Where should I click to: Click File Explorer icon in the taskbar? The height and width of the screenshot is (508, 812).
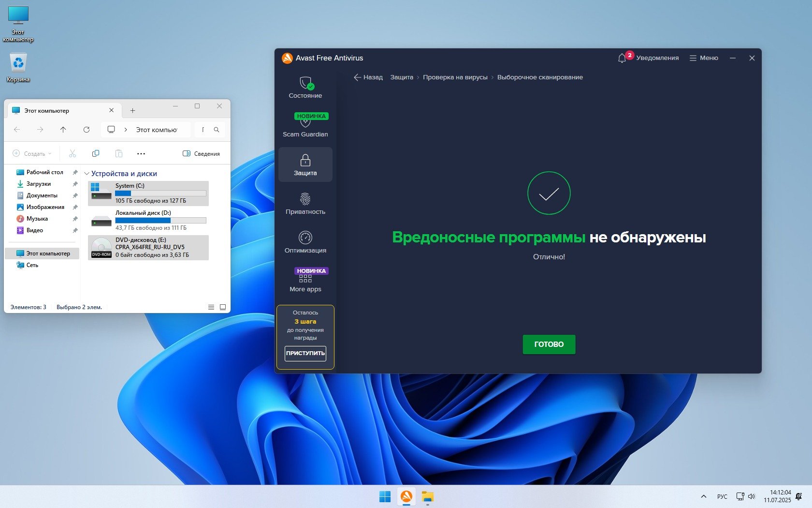428,497
